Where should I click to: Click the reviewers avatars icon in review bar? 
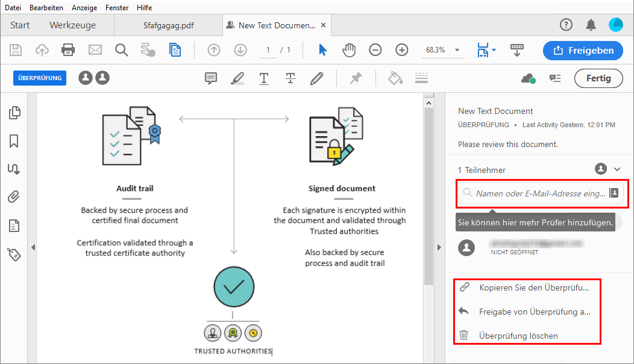94,78
